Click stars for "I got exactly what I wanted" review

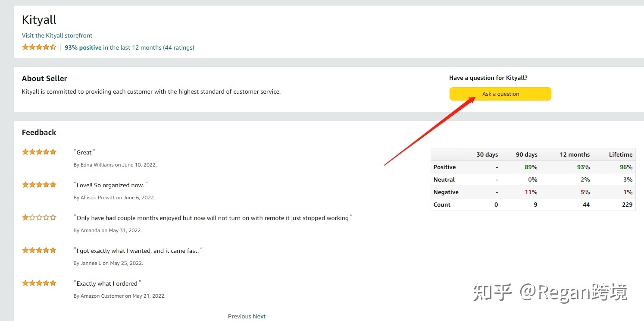(39, 250)
